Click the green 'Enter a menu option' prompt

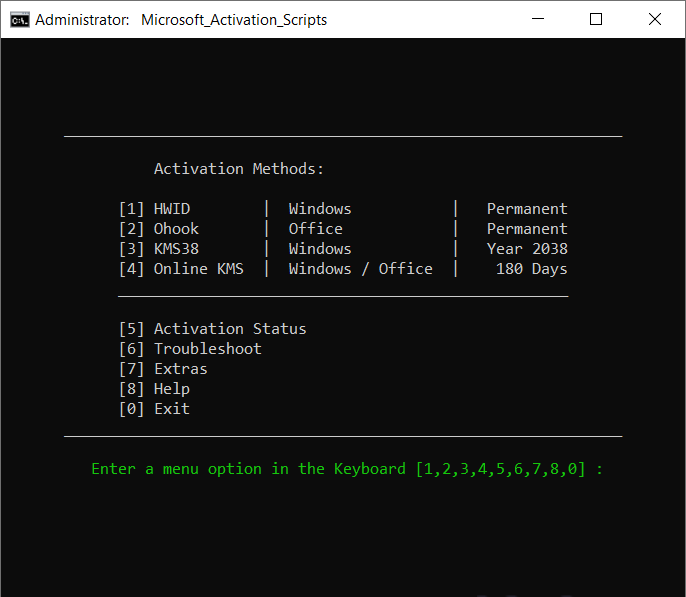[347, 469]
